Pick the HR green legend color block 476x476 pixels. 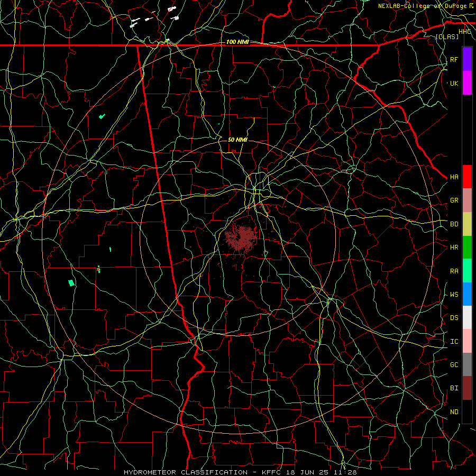point(467,248)
